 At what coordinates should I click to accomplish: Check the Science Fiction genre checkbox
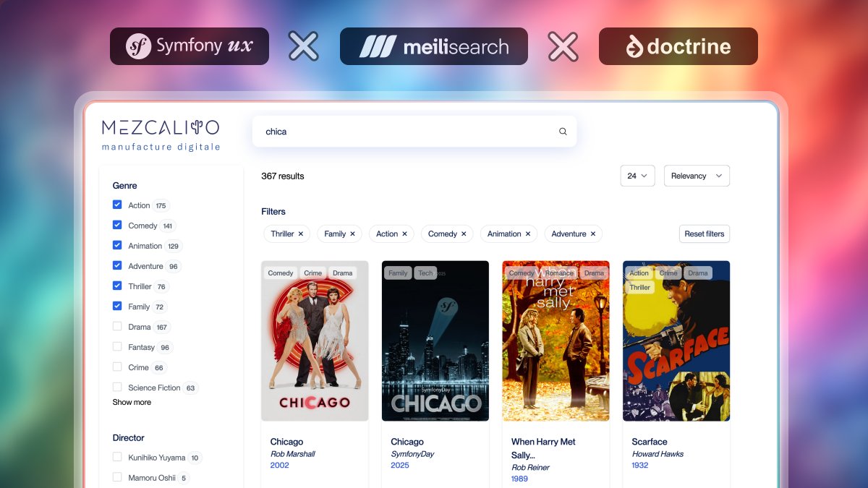pos(117,387)
